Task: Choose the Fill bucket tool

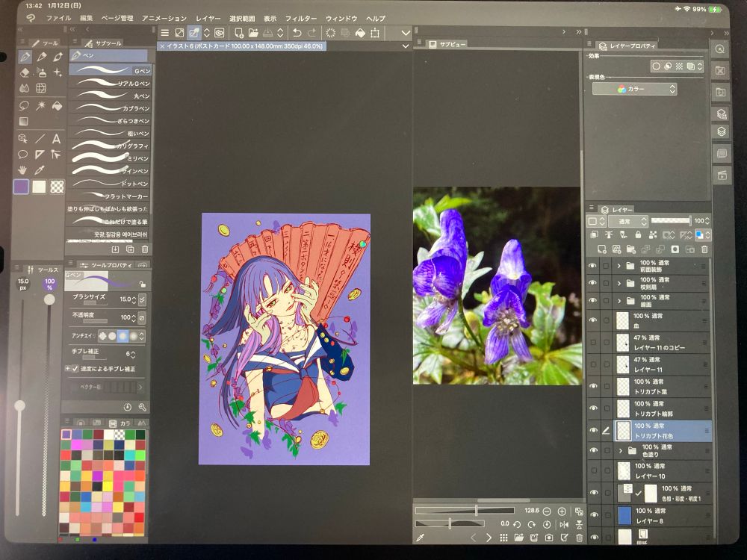Action: pyautogui.click(x=57, y=105)
